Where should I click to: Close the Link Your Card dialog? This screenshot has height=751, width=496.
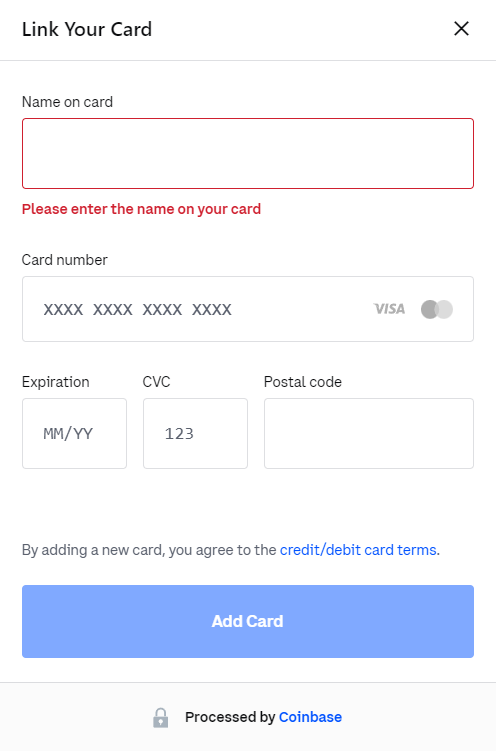[461, 29]
